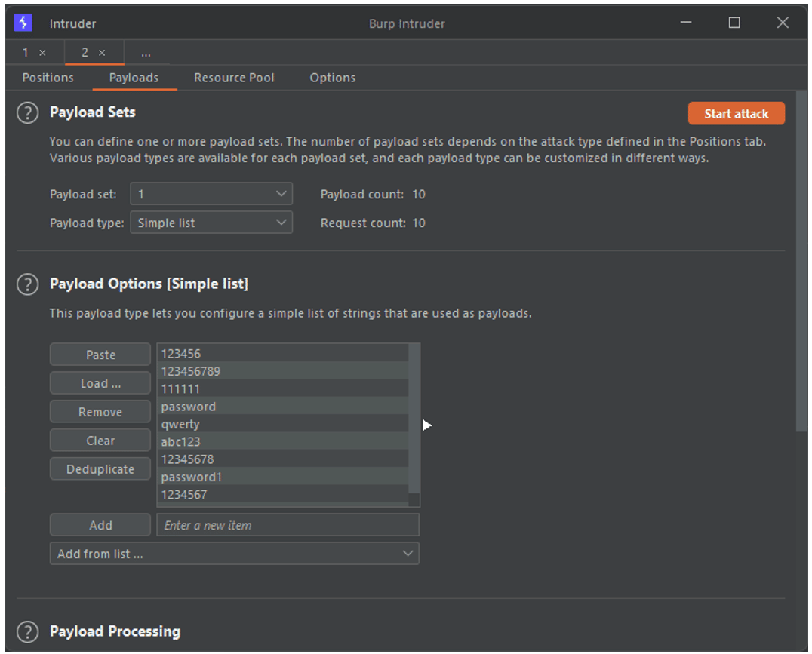Click the Payload Processing help icon
Viewport: 812px width, 654px height.
tap(27, 631)
